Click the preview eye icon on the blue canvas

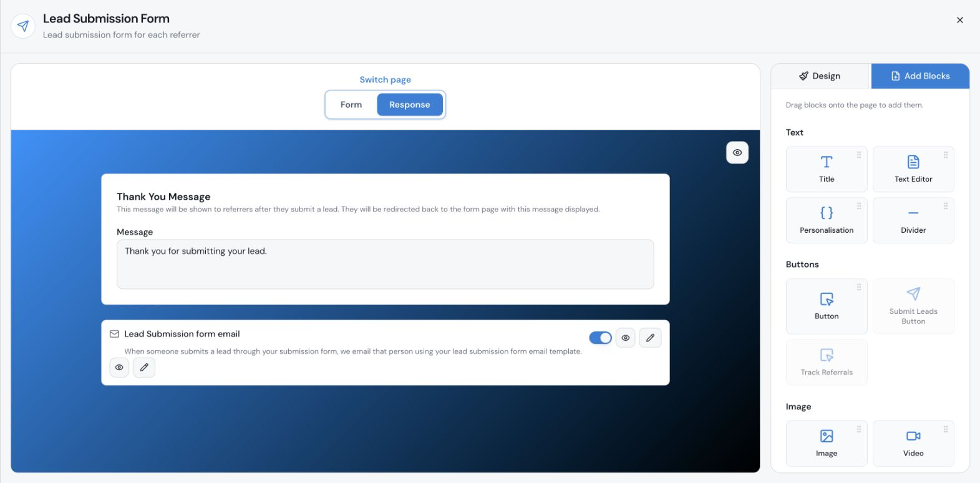coord(737,153)
